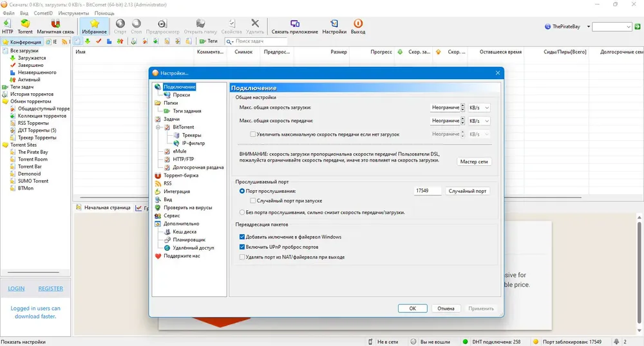
Task: Click the Случайный порт button
Action: (468, 191)
